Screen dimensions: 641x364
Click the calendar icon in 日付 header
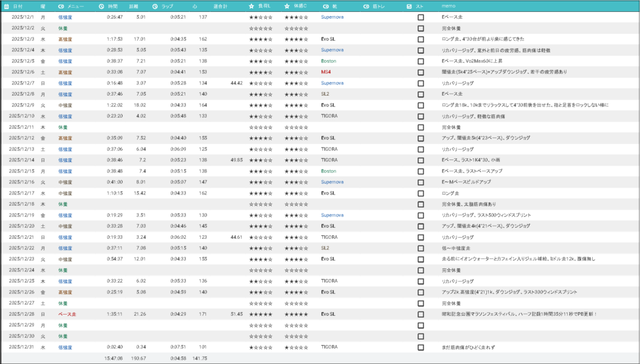click(x=6, y=6)
